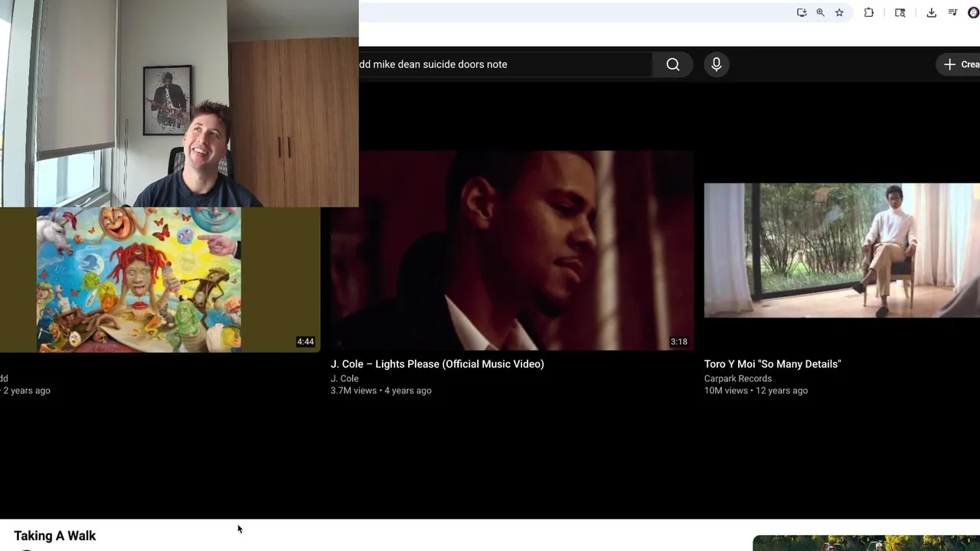Open the 'J. Cole' channel link
Image resolution: width=980 pixels, height=551 pixels.
[x=345, y=379]
